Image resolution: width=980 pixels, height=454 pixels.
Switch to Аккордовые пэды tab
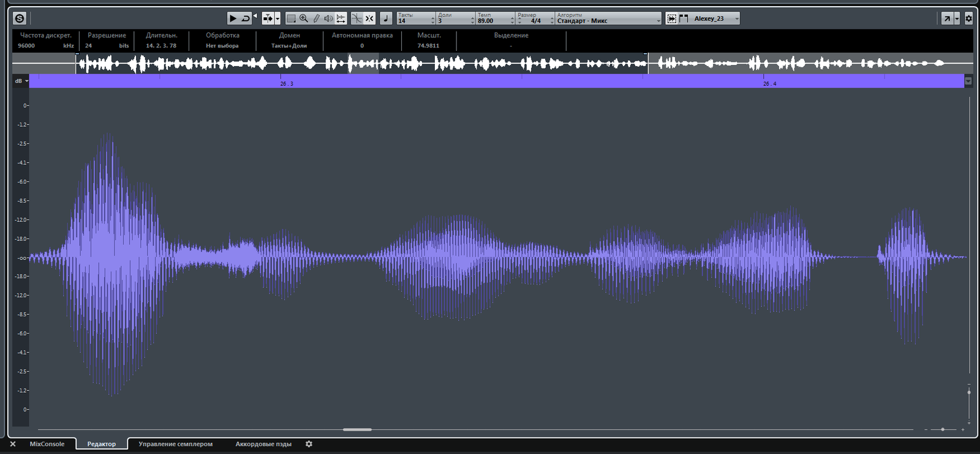click(263, 444)
